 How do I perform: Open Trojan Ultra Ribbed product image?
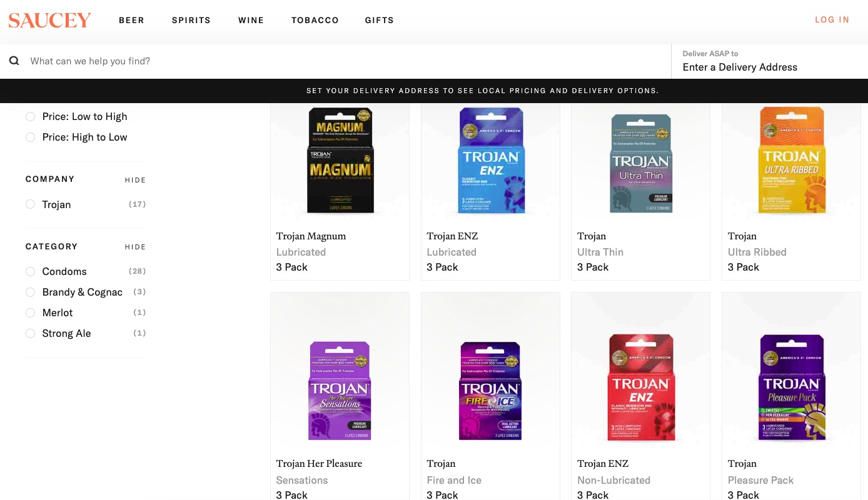792,160
